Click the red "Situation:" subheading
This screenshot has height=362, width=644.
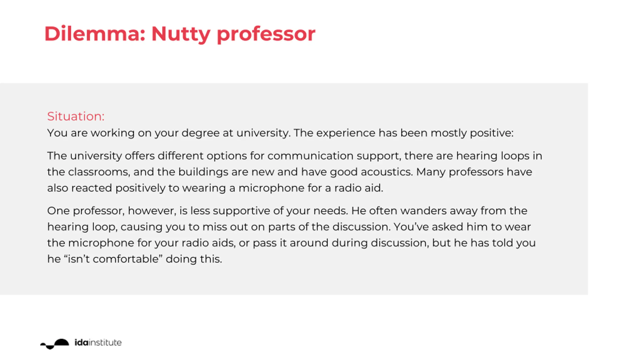[x=76, y=116]
